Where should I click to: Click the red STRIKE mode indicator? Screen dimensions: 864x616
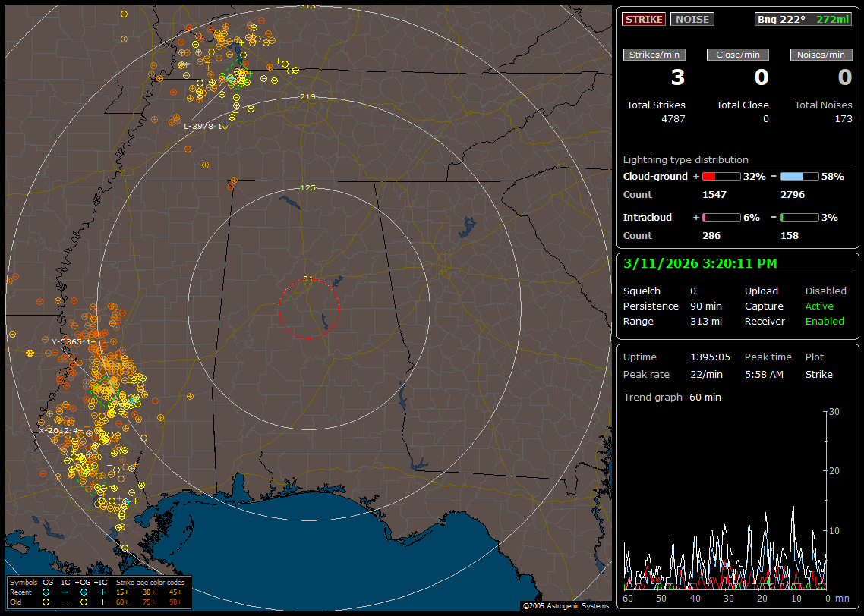[644, 19]
